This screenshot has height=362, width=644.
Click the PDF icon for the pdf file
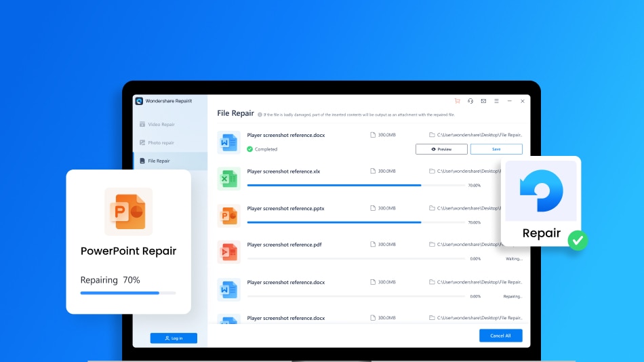click(228, 252)
